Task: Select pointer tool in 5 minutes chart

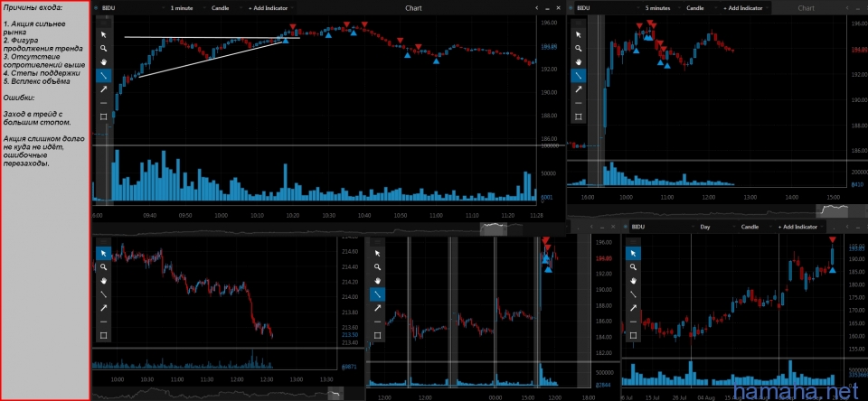Action: tap(579, 34)
